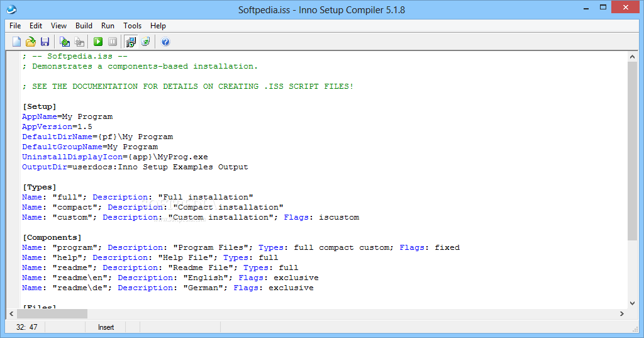
Task: Minimize the Inno Setup Compiler window
Action: [x=587, y=8]
